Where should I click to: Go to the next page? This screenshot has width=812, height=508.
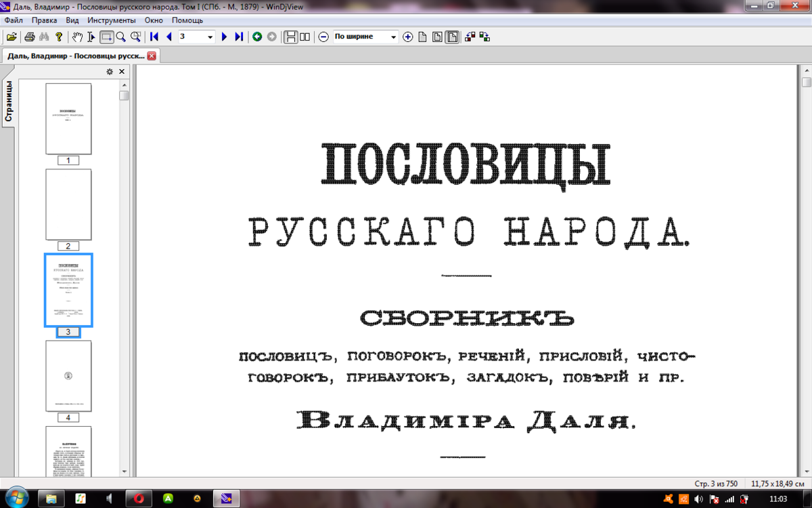pyautogui.click(x=223, y=37)
